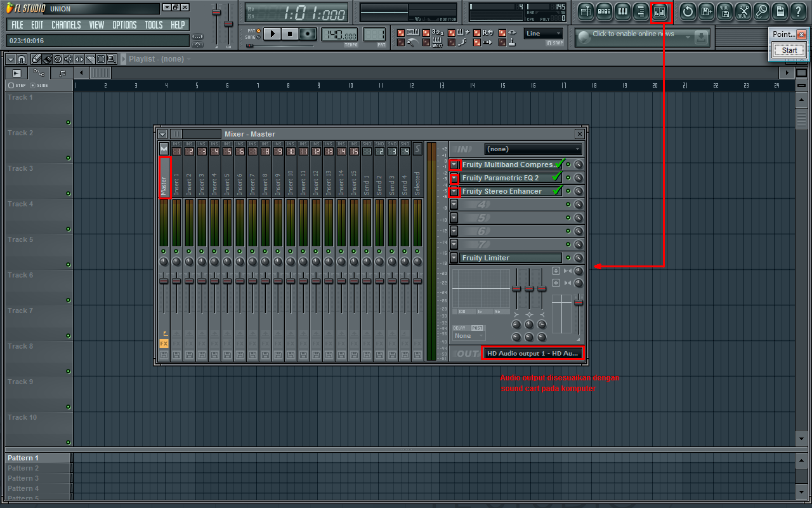Screen dimensions: 812x508
Task: Open the Mixer panel icon in the toolbar
Action: tap(662, 11)
